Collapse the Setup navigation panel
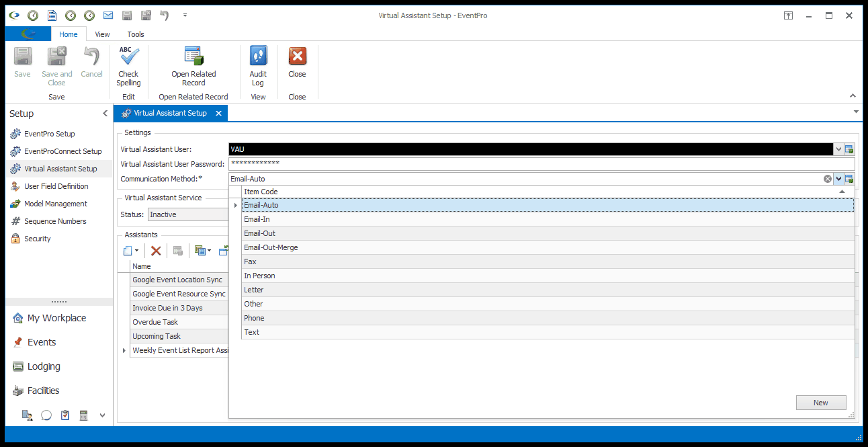This screenshot has width=868, height=447. point(105,114)
